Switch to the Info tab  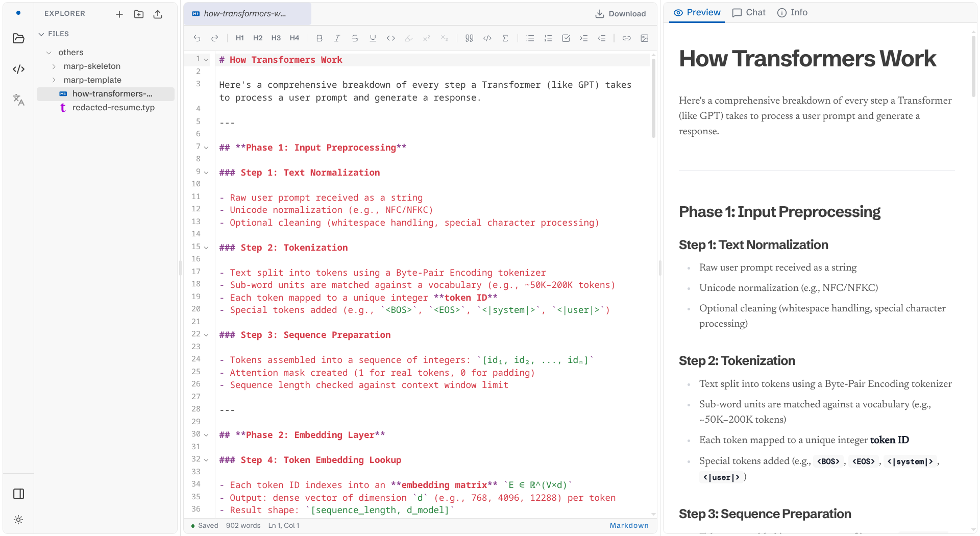pyautogui.click(x=792, y=13)
